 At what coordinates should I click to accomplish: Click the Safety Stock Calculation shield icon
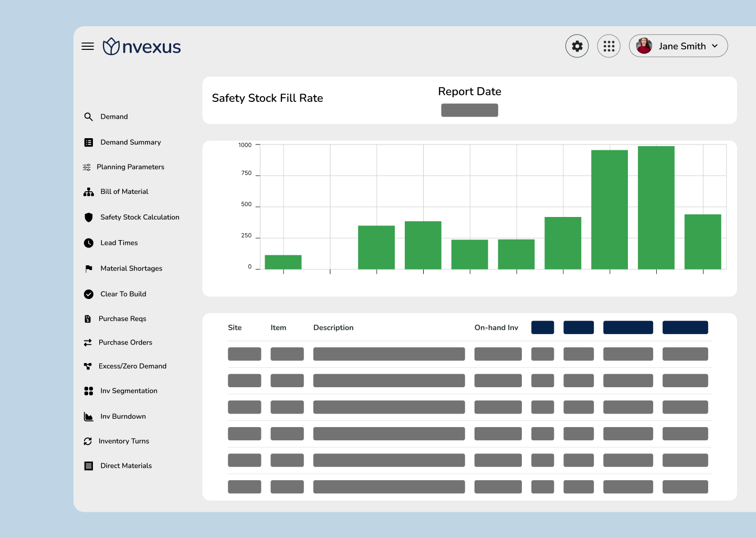coord(89,218)
